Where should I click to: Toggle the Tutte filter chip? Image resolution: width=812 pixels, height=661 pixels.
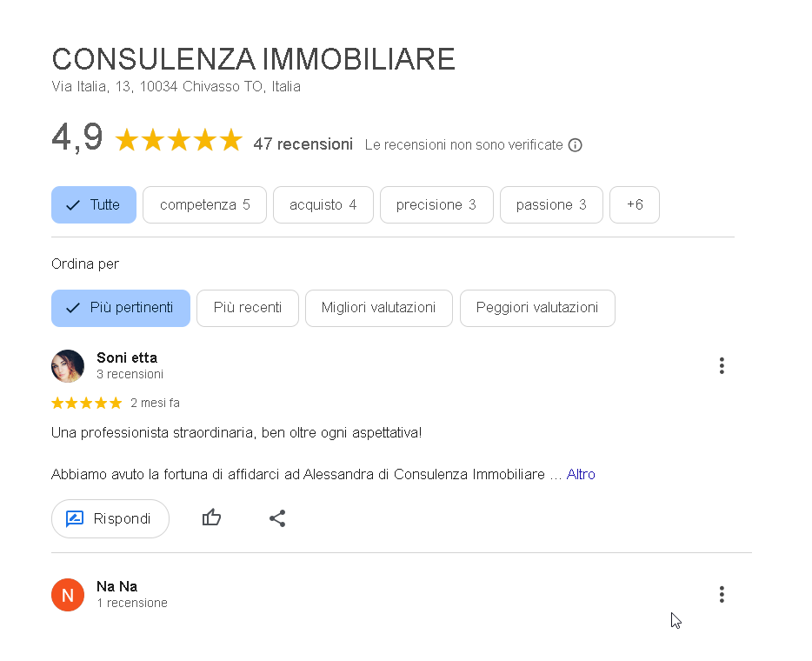click(x=93, y=204)
